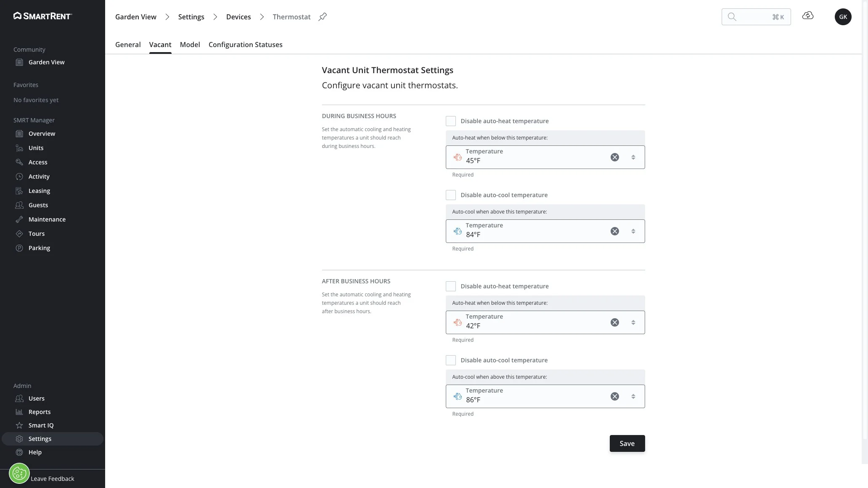Click into the top search field
868x488 pixels.
point(756,17)
